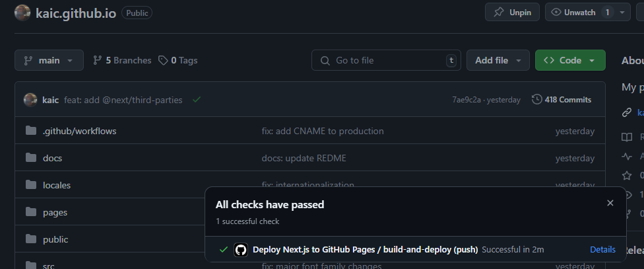644x269 pixels.
Task: Expand the Unwatch notifications dropdown arrow
Action: 622,13
